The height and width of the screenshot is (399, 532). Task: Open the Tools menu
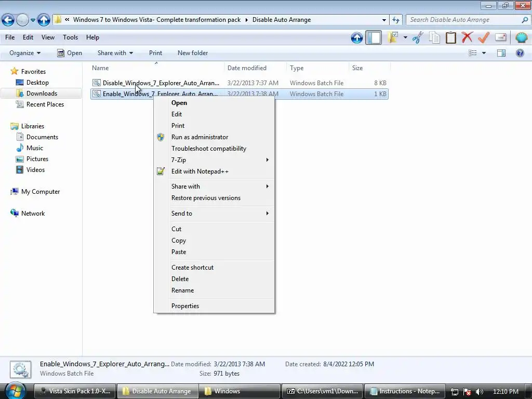tap(70, 37)
